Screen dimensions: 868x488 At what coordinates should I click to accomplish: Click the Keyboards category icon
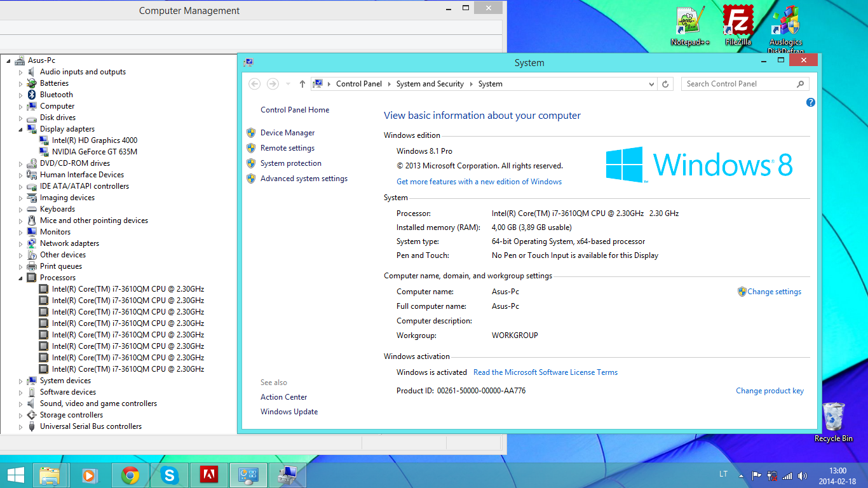click(32, 209)
